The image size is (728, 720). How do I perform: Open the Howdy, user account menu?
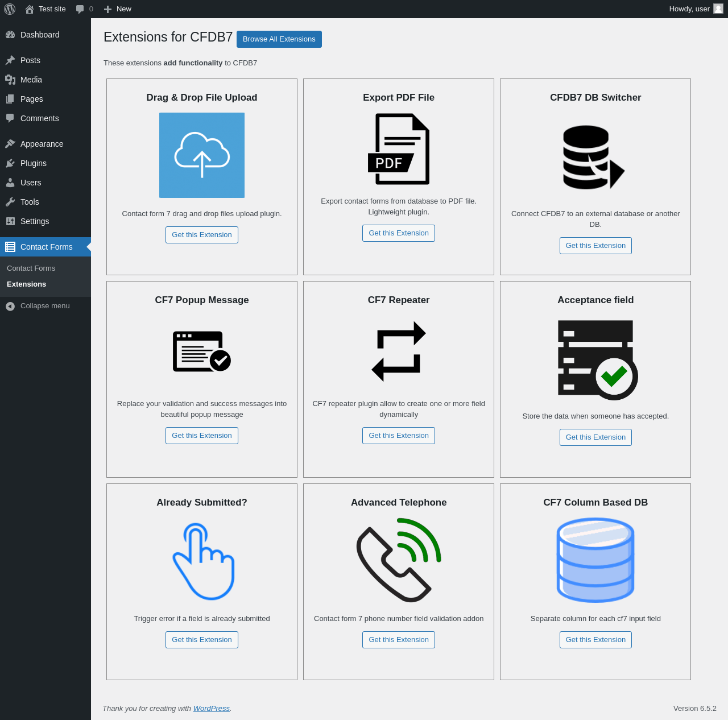coord(696,9)
